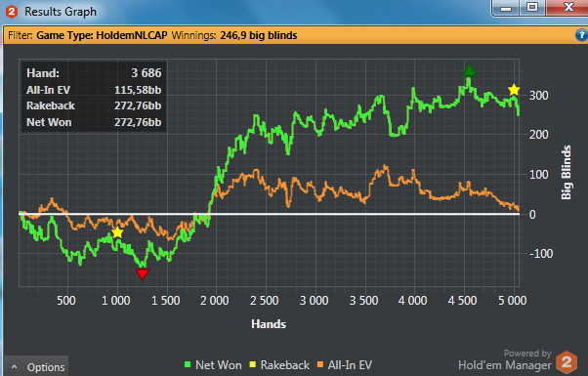Click the yellow star near 5 000 hands

(x=514, y=90)
